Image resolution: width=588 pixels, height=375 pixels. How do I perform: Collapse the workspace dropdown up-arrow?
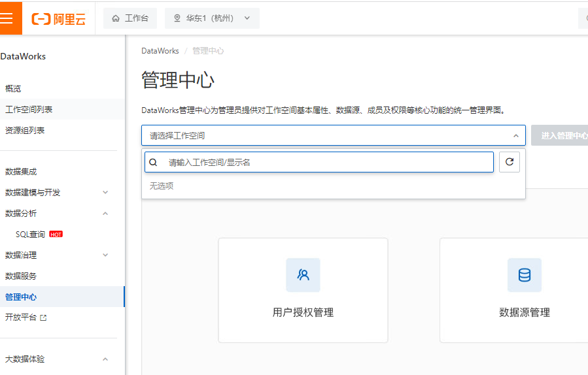(x=516, y=136)
